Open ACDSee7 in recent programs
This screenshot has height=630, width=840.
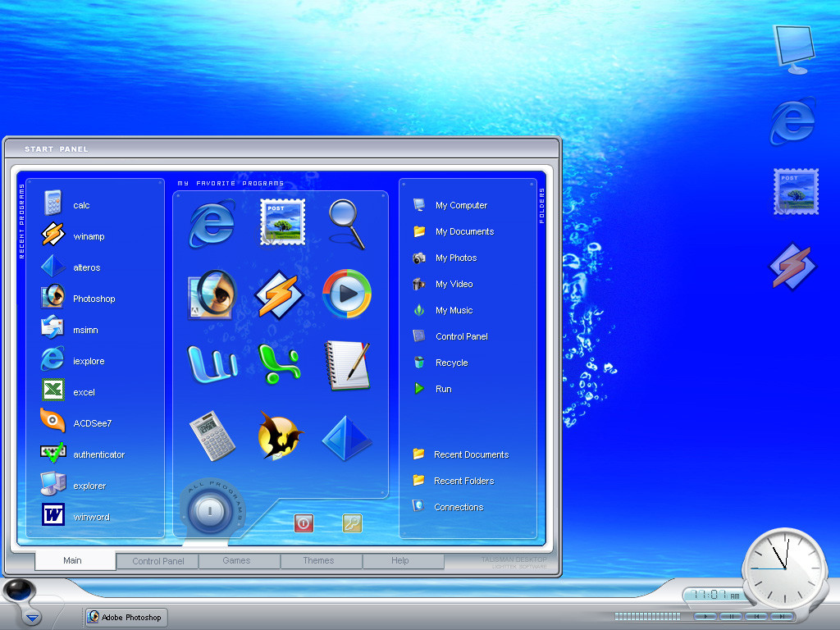click(x=76, y=422)
